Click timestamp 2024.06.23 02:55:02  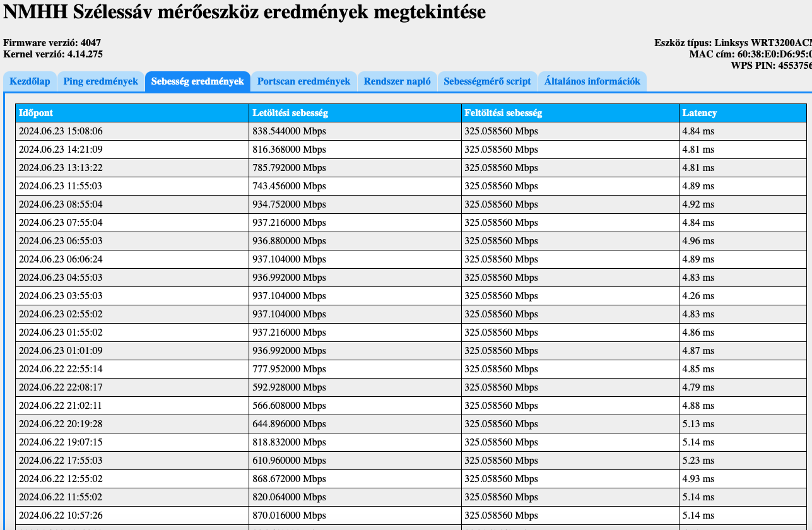[x=61, y=314]
